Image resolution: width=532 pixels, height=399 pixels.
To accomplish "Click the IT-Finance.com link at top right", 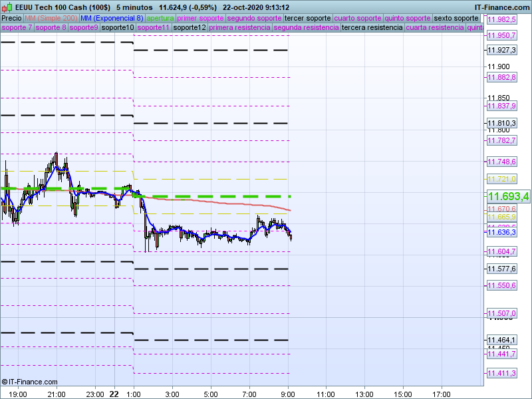I will click(x=501, y=7).
